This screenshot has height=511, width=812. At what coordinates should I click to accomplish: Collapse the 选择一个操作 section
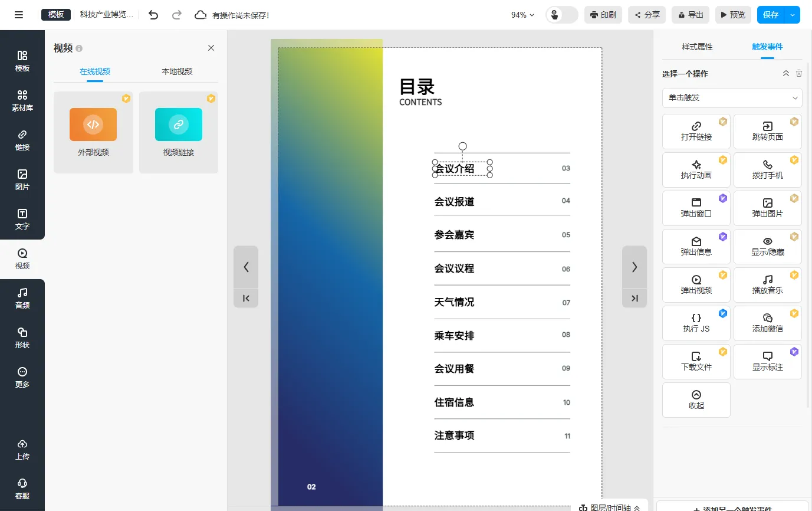(785, 73)
